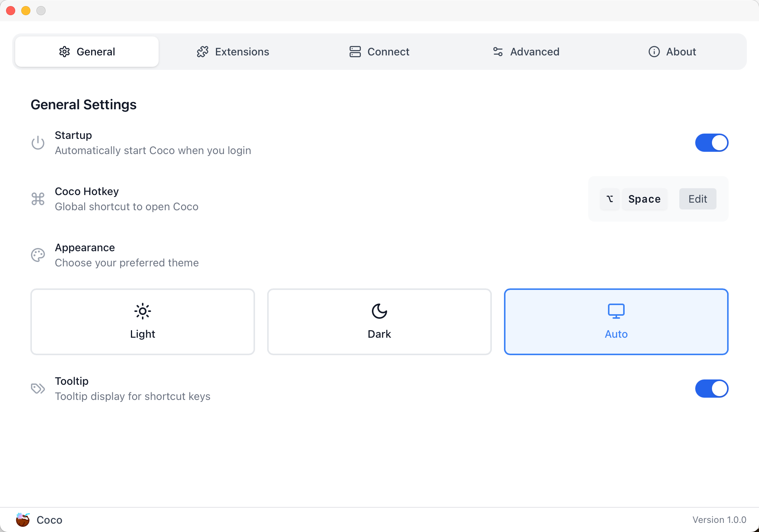
Task: Click the Space key shortcut badge
Action: pos(644,199)
